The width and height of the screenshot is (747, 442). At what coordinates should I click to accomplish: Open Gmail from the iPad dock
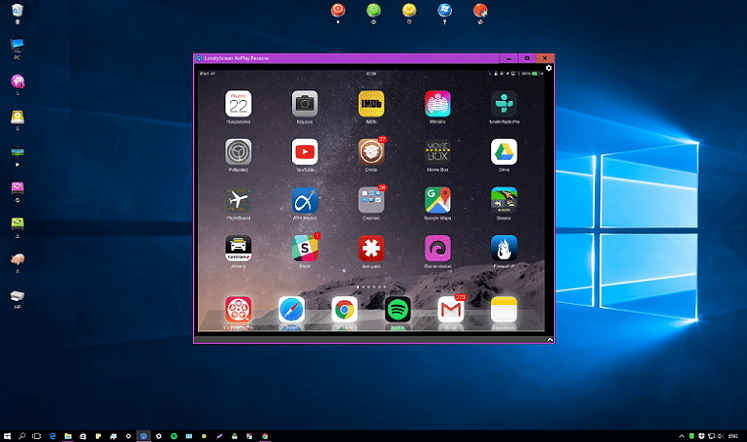pos(451,310)
